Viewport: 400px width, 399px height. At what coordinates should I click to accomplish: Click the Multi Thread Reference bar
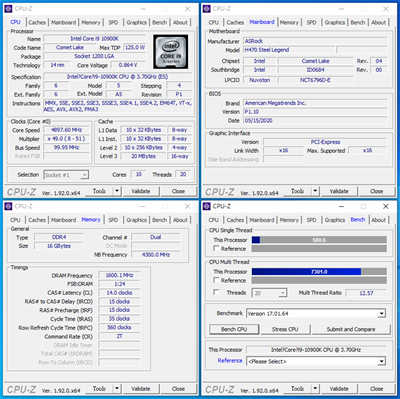(x=319, y=280)
